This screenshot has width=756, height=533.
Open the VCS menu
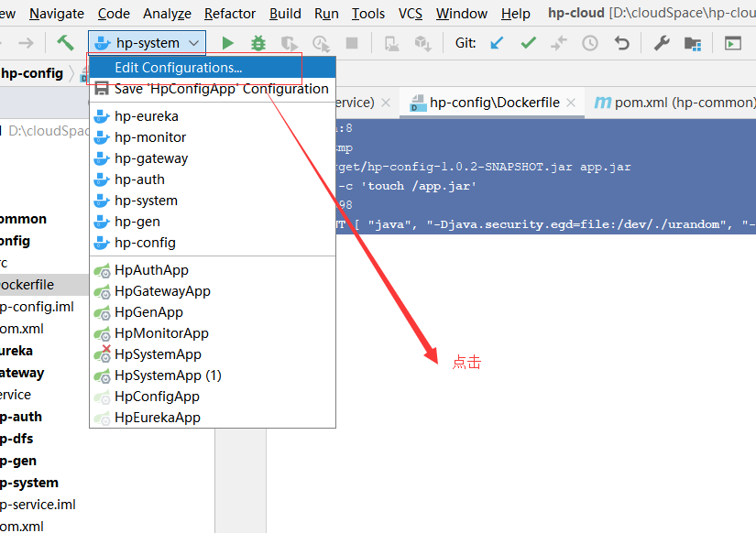tap(411, 14)
